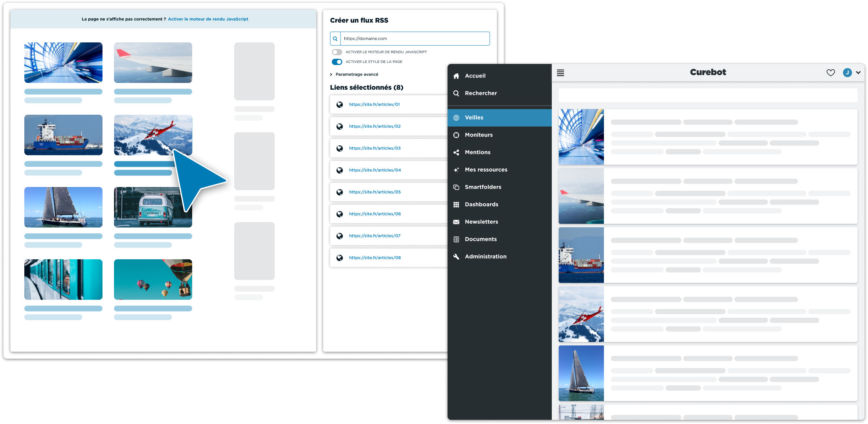Open the https://site.fr/articles/01 link
The height and width of the screenshot is (424, 868).
click(375, 104)
